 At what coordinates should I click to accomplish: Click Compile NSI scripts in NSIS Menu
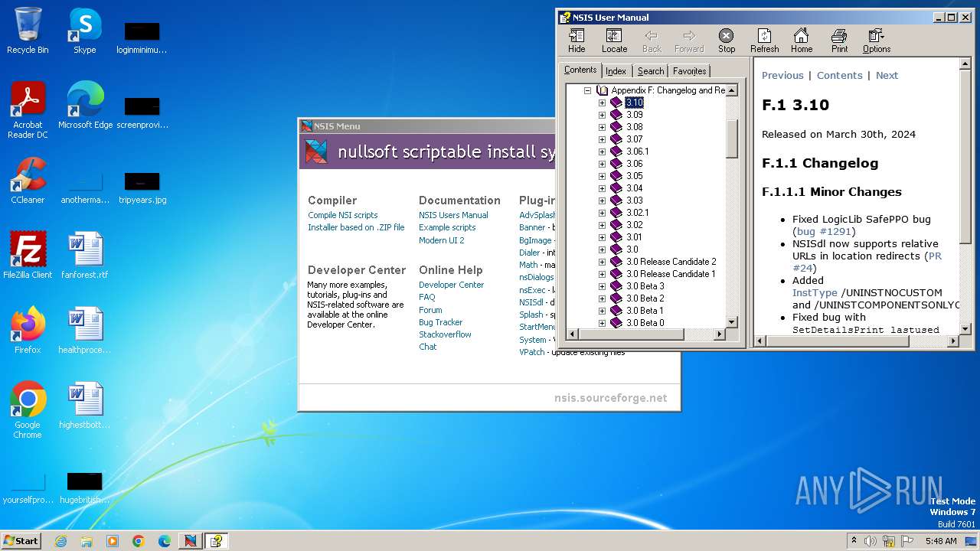(342, 215)
